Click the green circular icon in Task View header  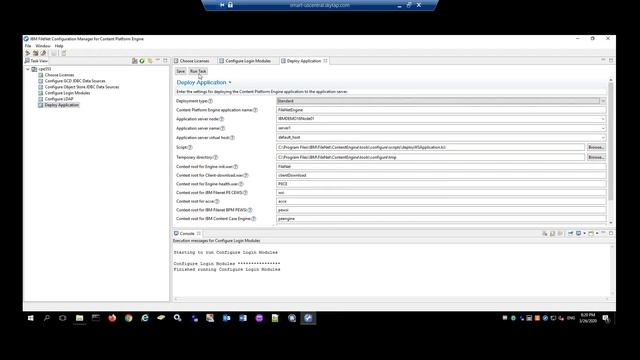(x=142, y=61)
